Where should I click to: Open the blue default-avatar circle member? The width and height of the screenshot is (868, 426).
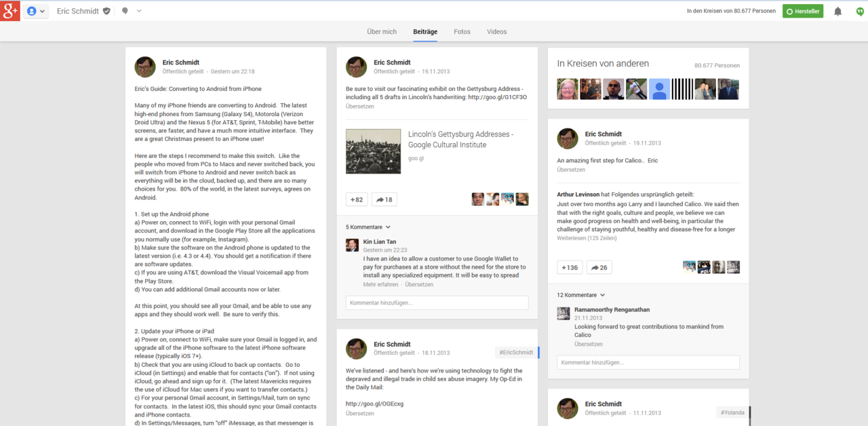tap(659, 90)
